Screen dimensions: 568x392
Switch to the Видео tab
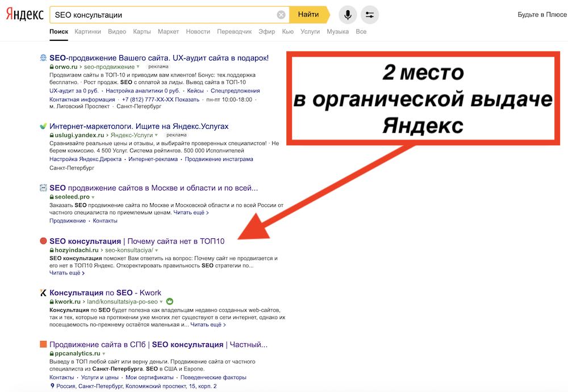click(117, 32)
